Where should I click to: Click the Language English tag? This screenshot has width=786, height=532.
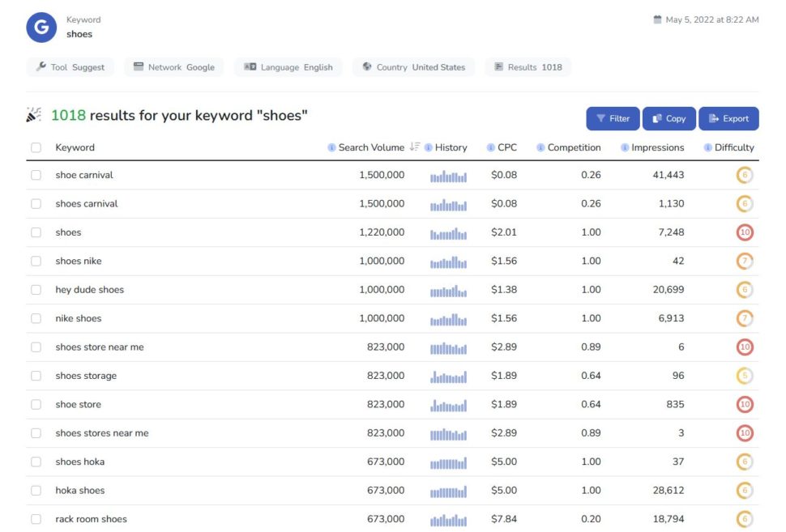tap(288, 67)
